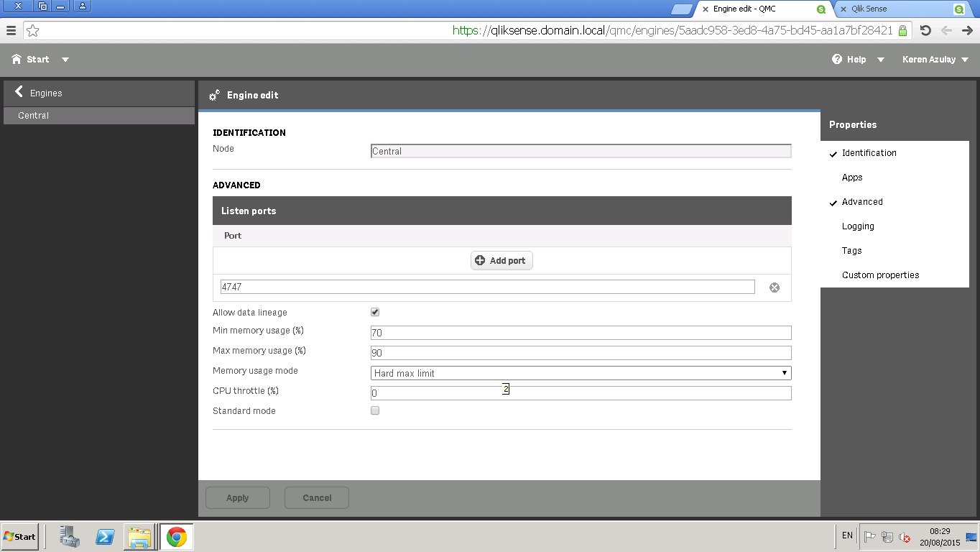Click the Engine edit gears icon
This screenshot has height=552, width=980.
[x=214, y=95]
